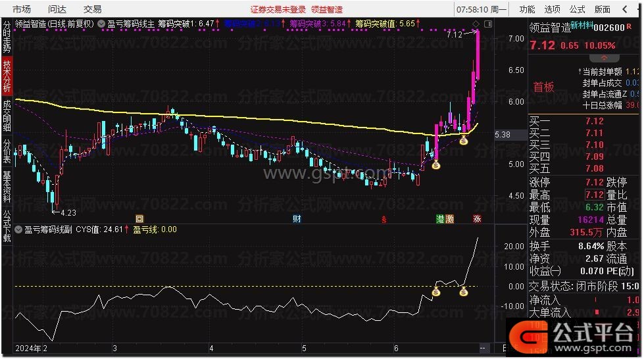Collapse the quote panel with the red up chevron
644x359 pixels.
(x=604, y=58)
